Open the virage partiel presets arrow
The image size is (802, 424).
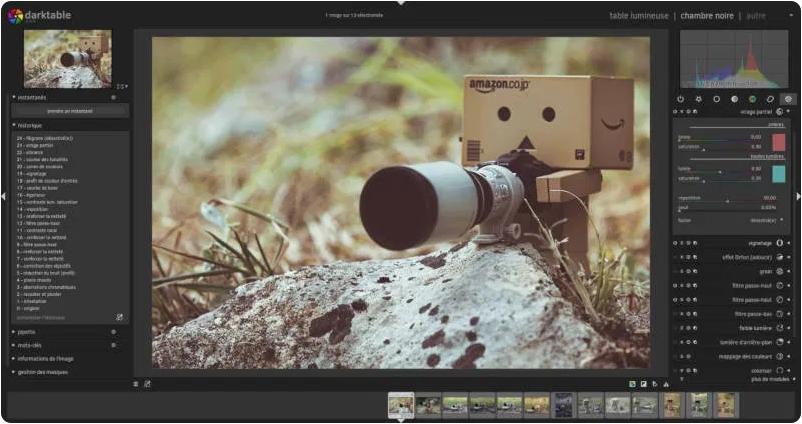(x=789, y=111)
